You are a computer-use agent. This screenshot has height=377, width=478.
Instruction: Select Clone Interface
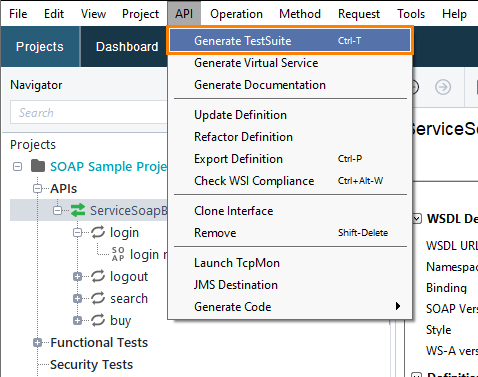point(290,211)
